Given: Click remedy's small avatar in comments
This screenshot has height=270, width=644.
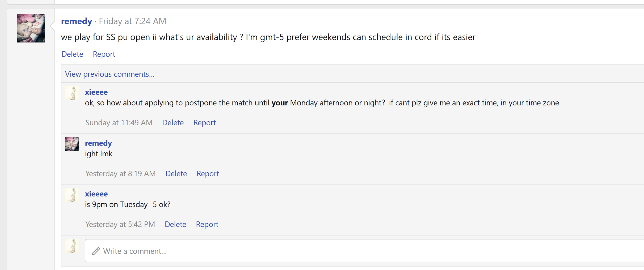Looking at the screenshot, I should tap(72, 144).
